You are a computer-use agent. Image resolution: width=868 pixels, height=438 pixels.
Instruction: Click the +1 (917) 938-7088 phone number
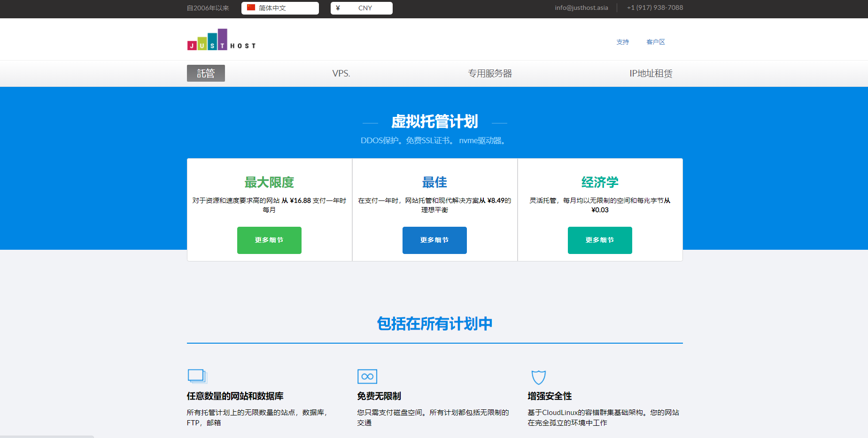(655, 8)
